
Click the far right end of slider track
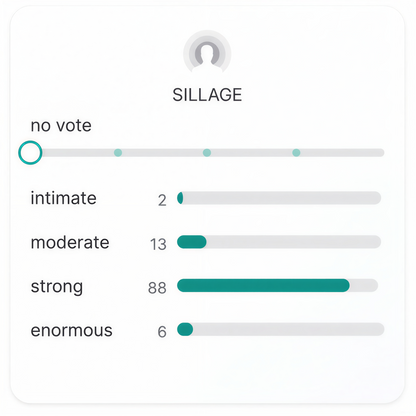[x=381, y=153]
